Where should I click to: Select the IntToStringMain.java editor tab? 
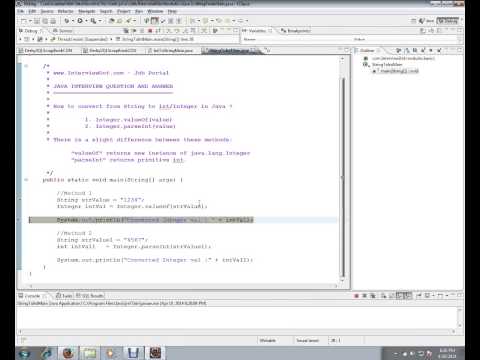point(171,50)
